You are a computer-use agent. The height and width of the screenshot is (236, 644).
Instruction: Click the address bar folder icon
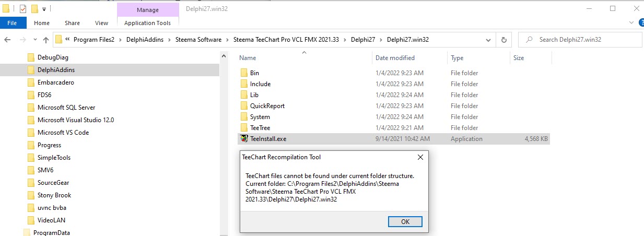58,40
